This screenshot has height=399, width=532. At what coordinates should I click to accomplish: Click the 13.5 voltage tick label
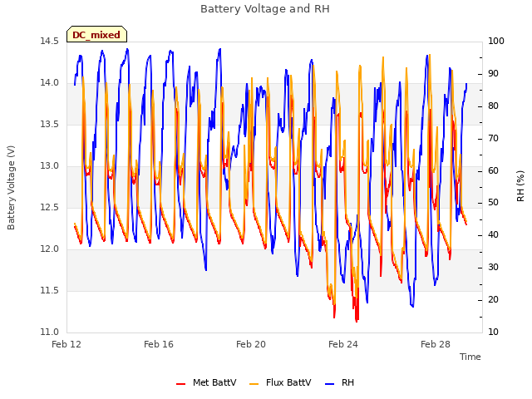tap(49, 124)
